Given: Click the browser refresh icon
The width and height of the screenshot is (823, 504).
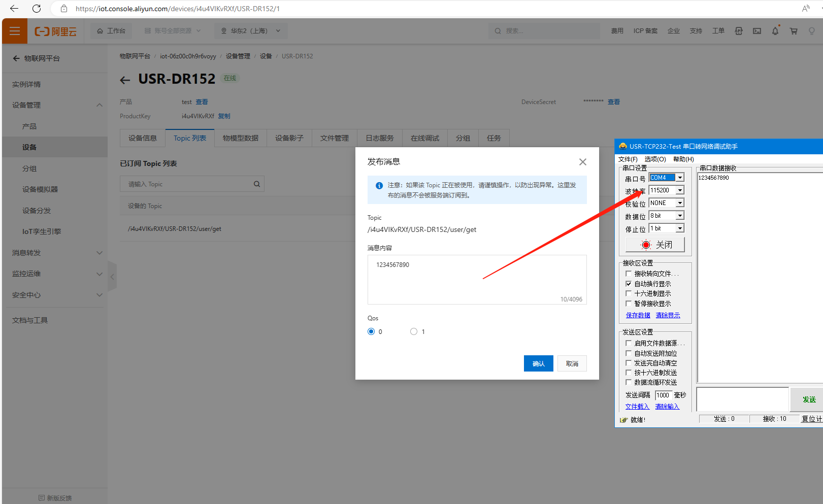Looking at the screenshot, I should (37, 9).
